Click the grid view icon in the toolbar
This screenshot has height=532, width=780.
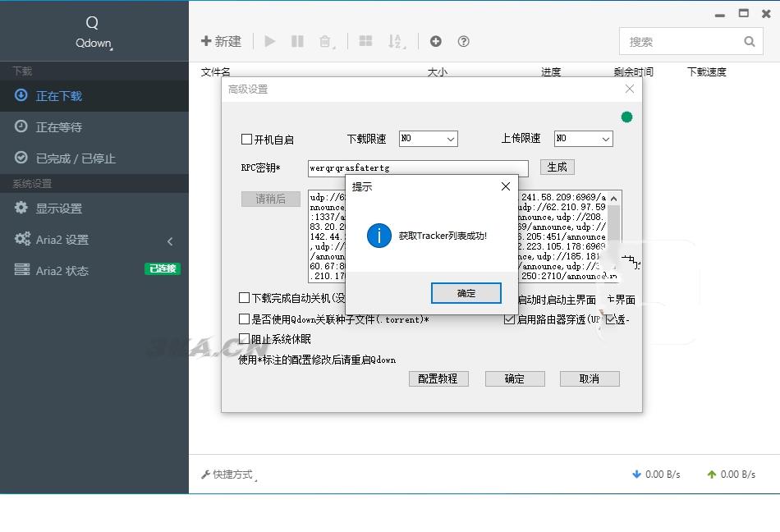point(365,41)
